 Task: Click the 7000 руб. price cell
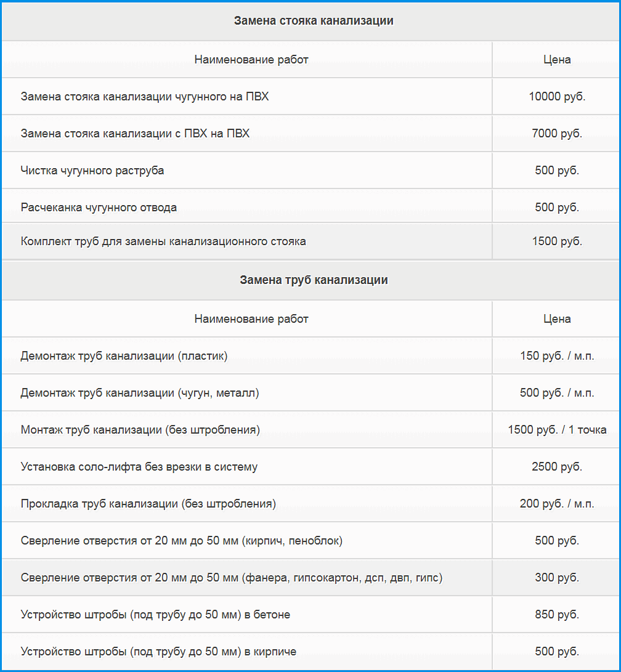click(557, 134)
